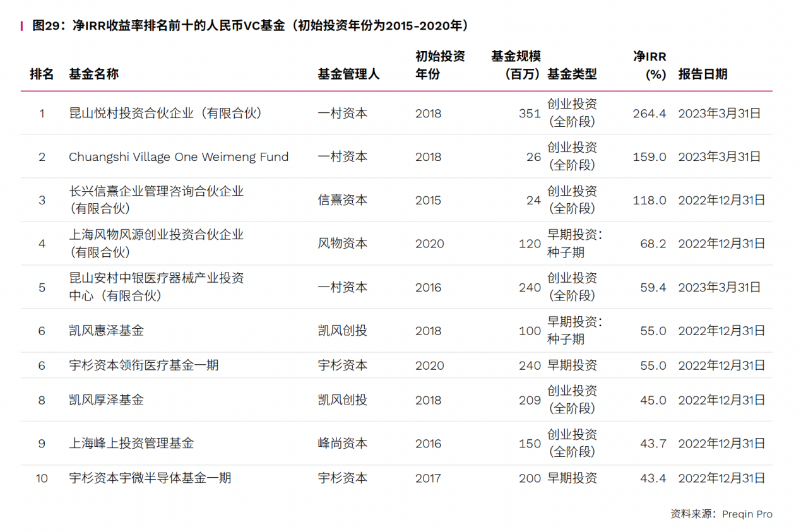Viewport: 801px width, 532px height.
Task: Click the 基金名称 column header
Action: (x=93, y=74)
